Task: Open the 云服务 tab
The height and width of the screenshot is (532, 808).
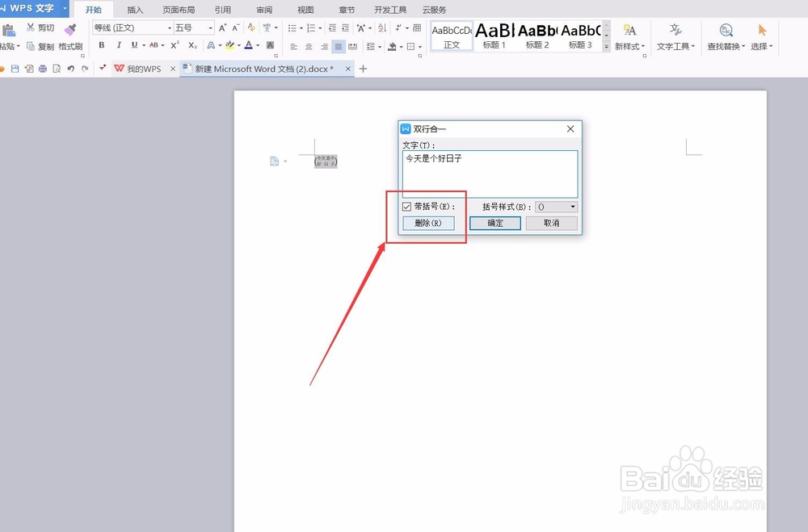Action: click(435, 10)
